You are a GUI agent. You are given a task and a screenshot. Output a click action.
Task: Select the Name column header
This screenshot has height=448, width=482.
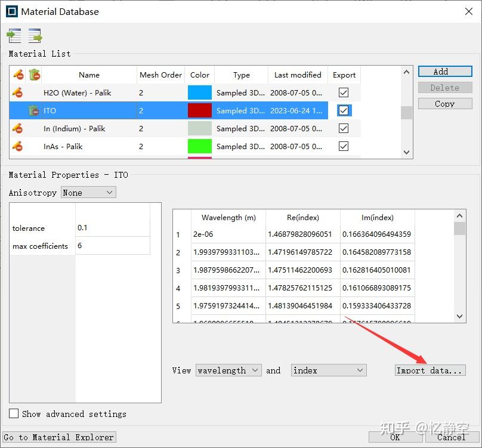[x=88, y=75]
